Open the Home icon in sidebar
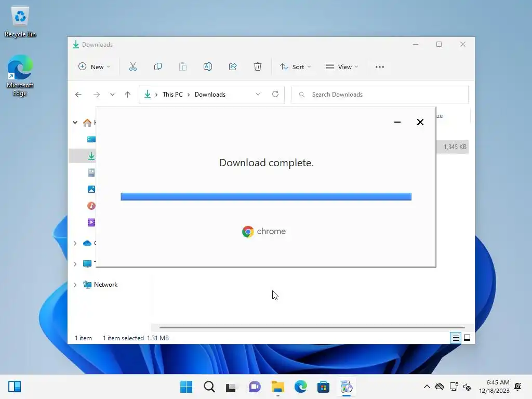Screen dimensions: 532x399 pos(87,123)
